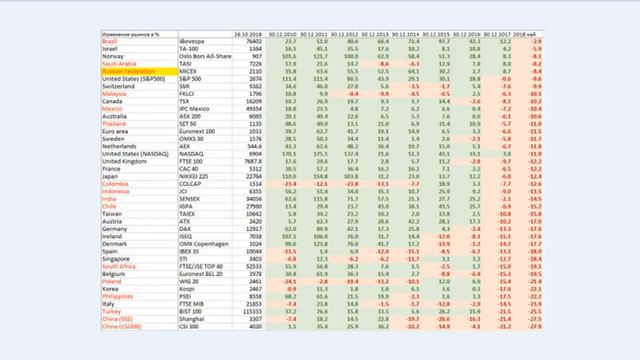Click the Euronext 100 index cell
The width and height of the screenshot is (640, 360).
point(205,131)
